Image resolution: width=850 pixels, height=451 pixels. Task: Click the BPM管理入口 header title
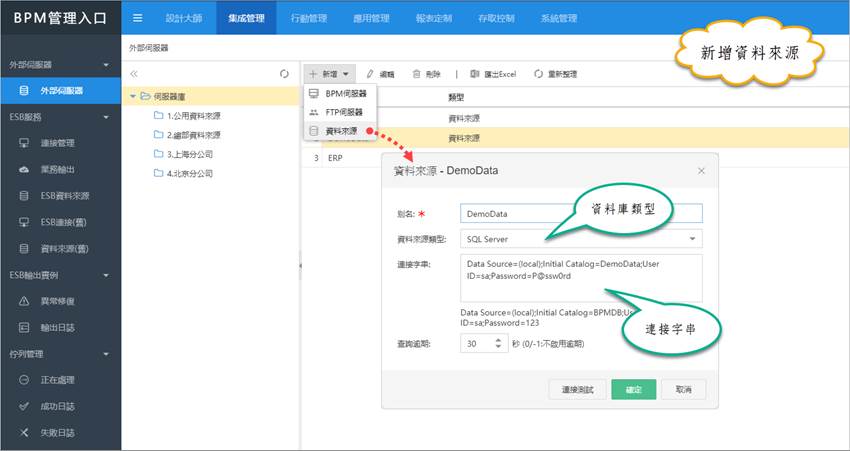point(60,18)
